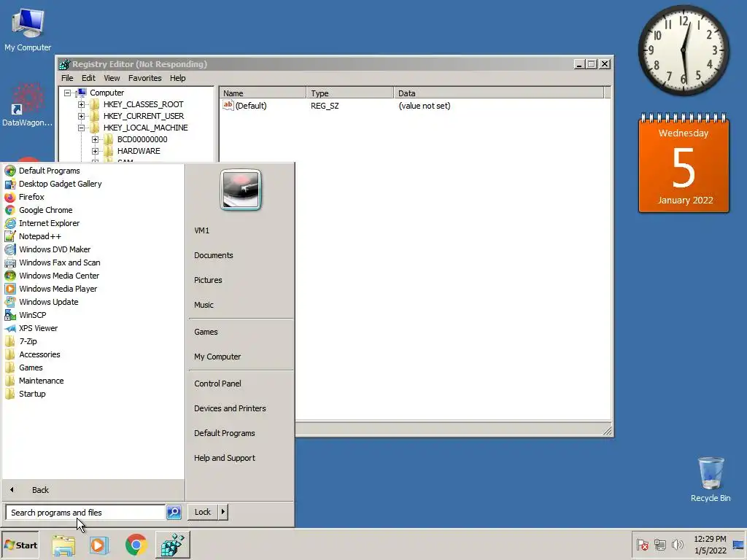Viewport: 747px width, 560px height.
Task: Launch Notepad++ icon
Action: tap(10, 236)
